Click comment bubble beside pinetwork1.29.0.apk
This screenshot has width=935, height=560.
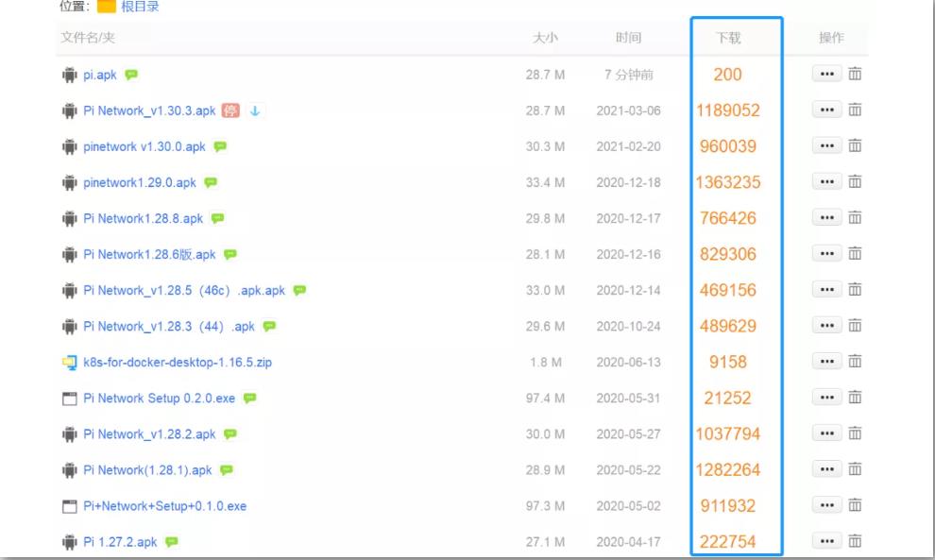pyautogui.click(x=211, y=182)
